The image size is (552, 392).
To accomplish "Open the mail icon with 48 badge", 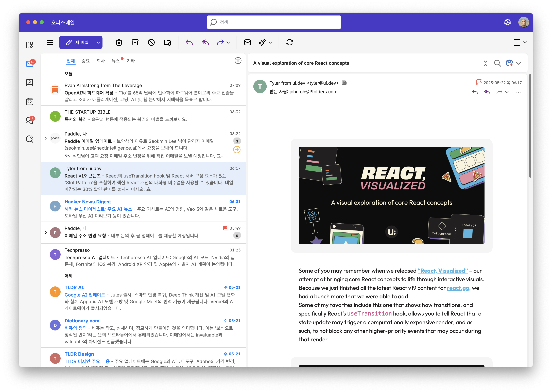I will pyautogui.click(x=30, y=64).
